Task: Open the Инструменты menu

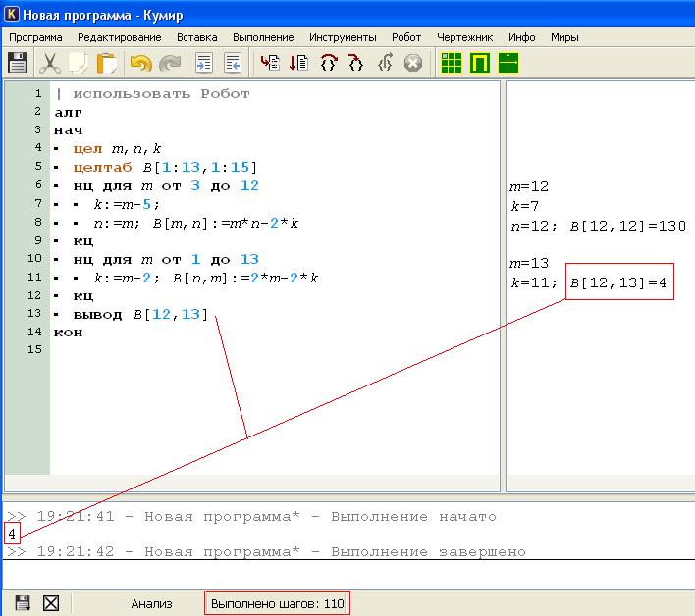Action: pyautogui.click(x=343, y=37)
